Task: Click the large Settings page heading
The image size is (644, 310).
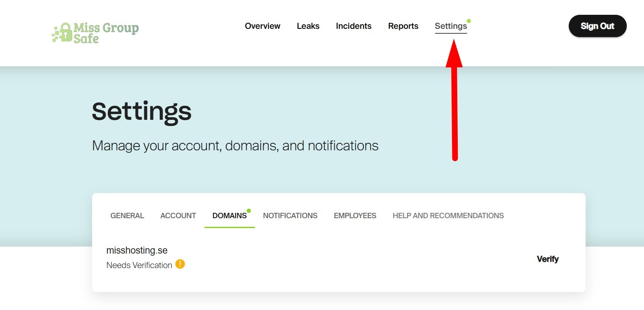Action: pos(141,111)
